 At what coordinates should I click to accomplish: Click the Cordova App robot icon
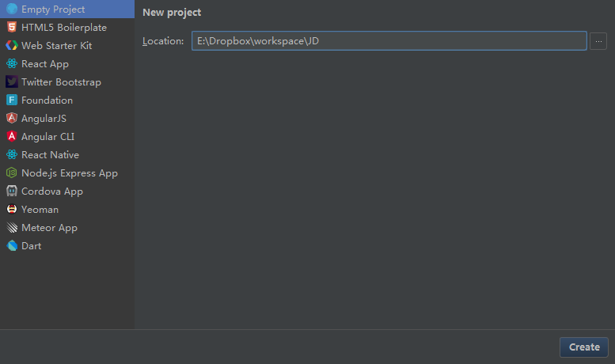pos(12,191)
